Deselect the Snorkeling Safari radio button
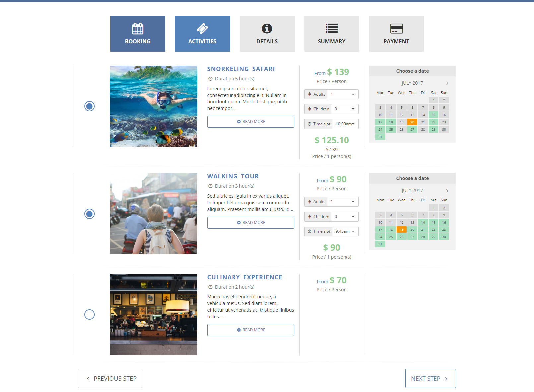534x392 pixels. click(x=89, y=106)
